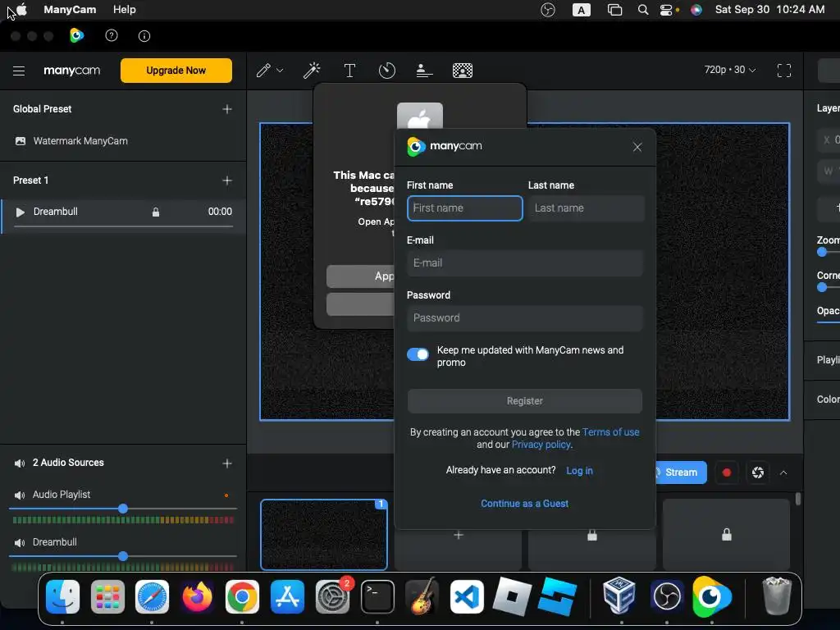Open the Privacy policy link
The image size is (840, 630).
[x=541, y=445]
